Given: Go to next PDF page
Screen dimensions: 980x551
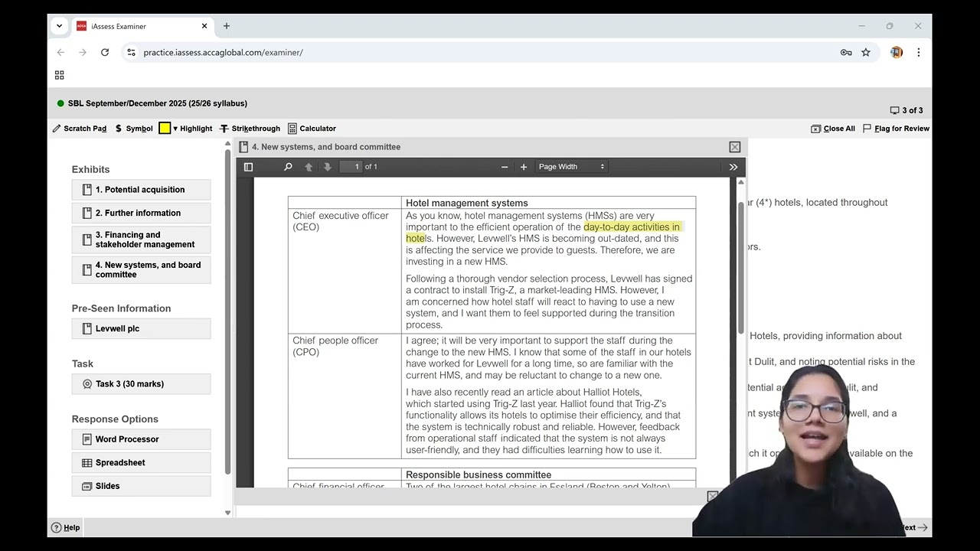Looking at the screenshot, I should coord(328,167).
